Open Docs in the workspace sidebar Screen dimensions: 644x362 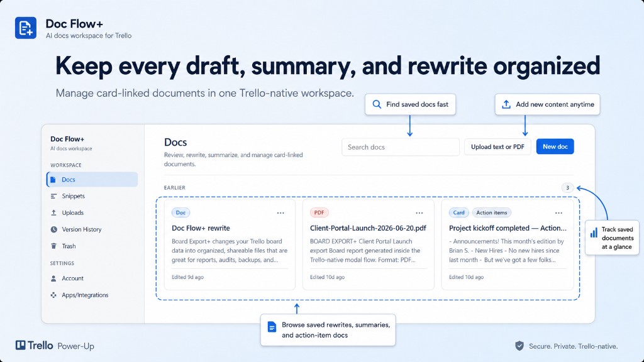[92, 179]
